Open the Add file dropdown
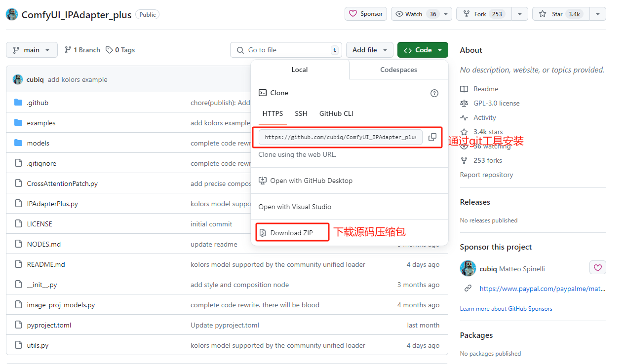 point(370,50)
